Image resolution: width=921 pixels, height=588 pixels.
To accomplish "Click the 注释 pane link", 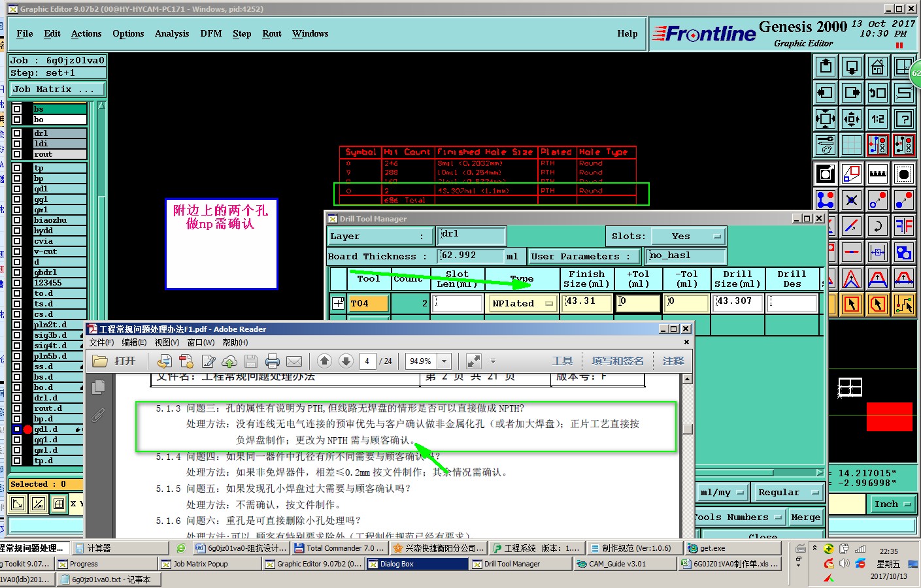I will click(x=673, y=361).
